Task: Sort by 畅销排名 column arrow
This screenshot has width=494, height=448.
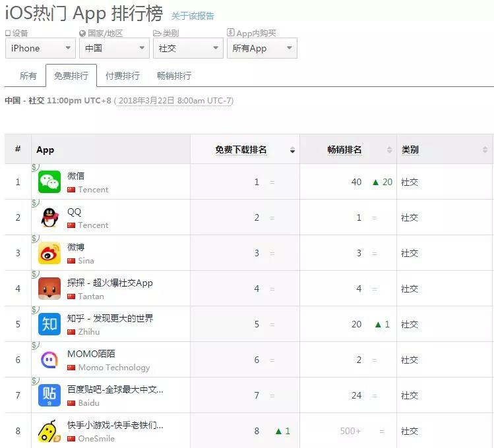Action: (389, 150)
